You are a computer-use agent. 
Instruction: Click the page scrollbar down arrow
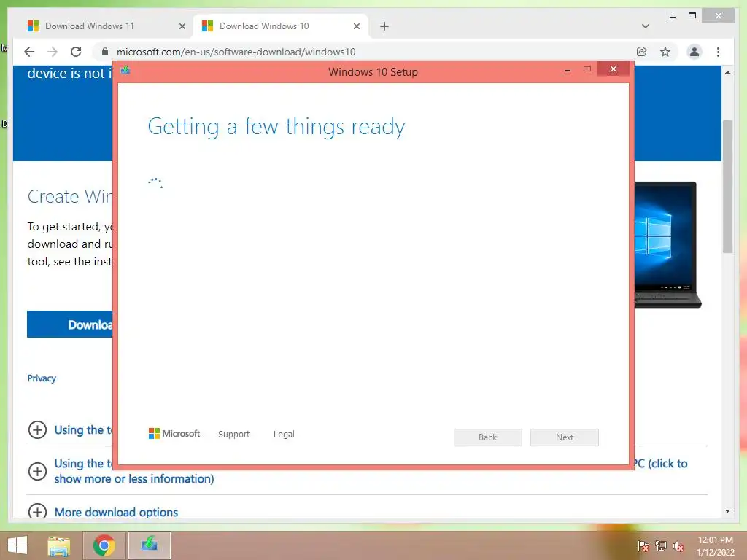(x=727, y=511)
